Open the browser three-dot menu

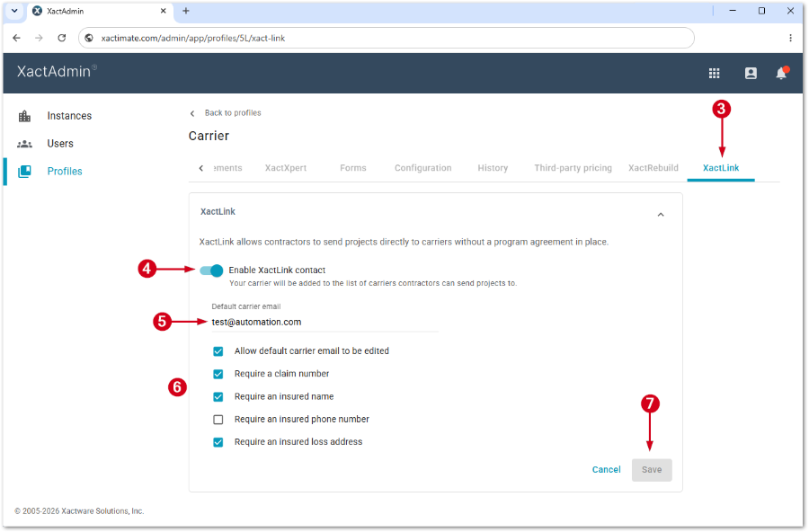[790, 38]
